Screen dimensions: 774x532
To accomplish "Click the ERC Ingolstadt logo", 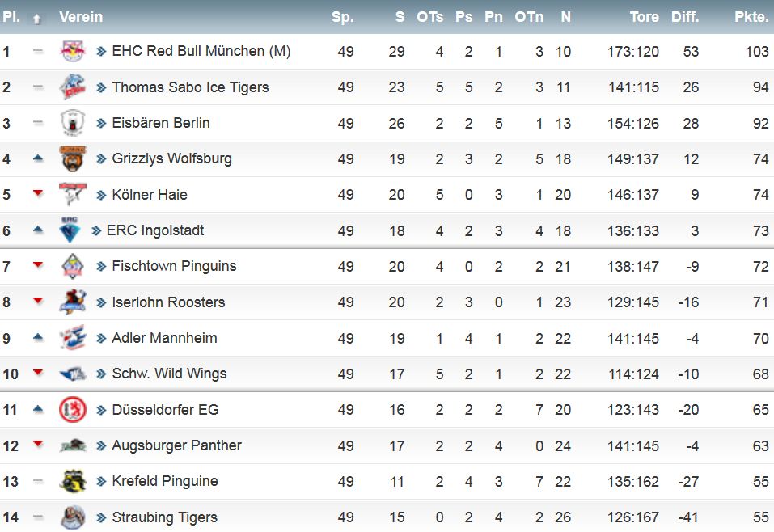I will [x=70, y=230].
